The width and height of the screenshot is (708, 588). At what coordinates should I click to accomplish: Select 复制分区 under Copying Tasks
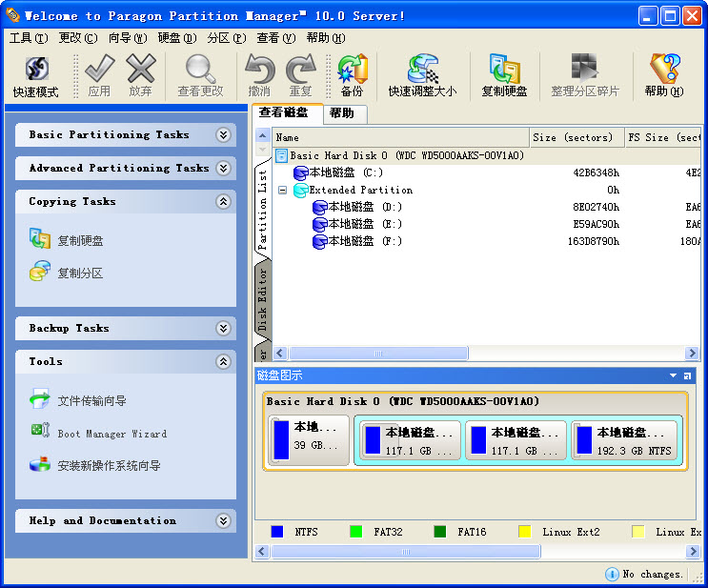tap(80, 274)
